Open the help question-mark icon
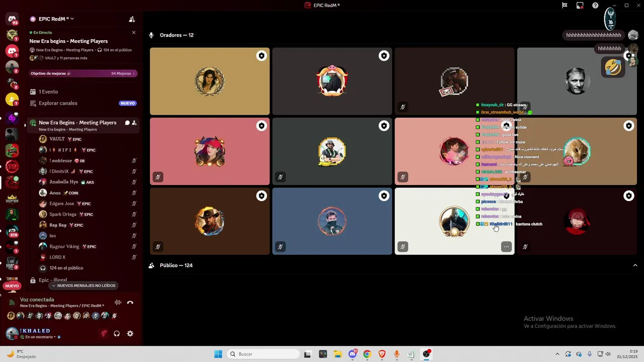The height and width of the screenshot is (362, 644). click(595, 6)
